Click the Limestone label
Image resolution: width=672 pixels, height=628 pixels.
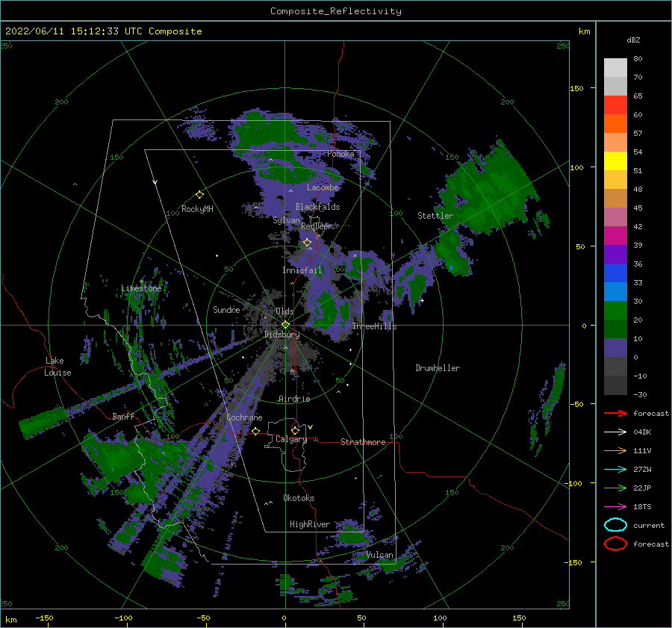(141, 288)
